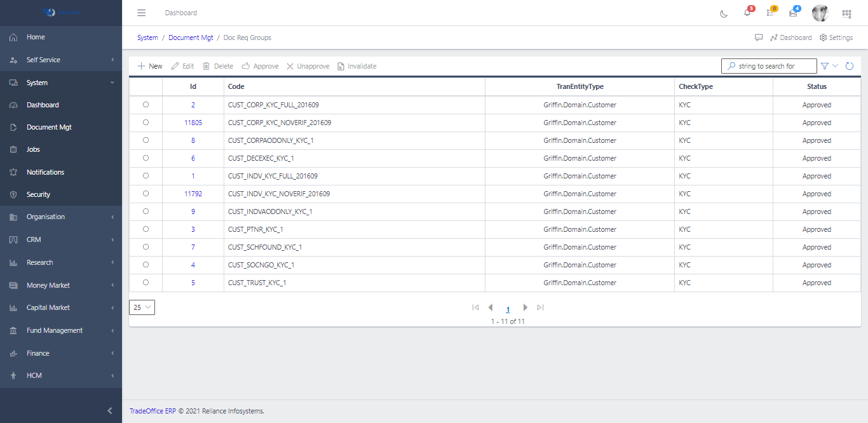The height and width of the screenshot is (423, 868).
Task: Click the refresh icon beside the filter
Action: click(x=850, y=66)
